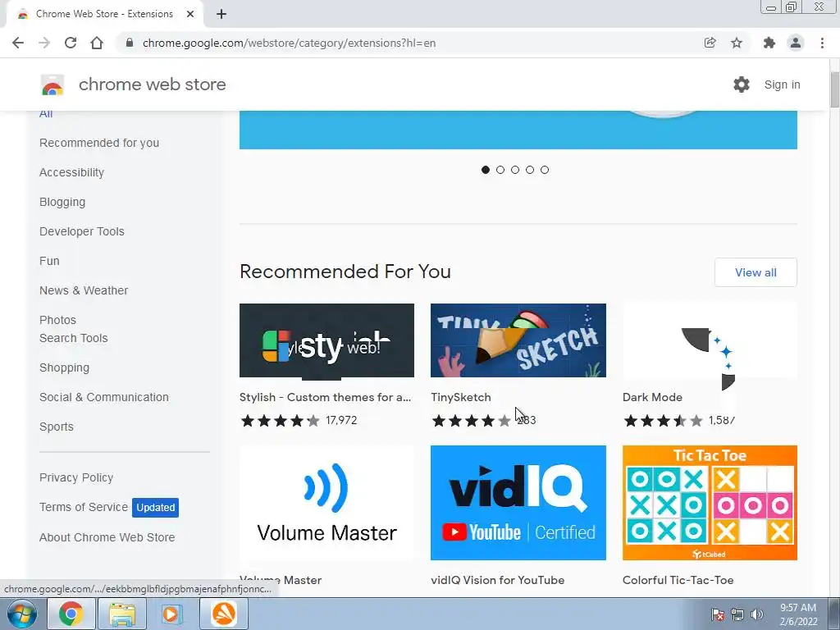The image size is (840, 630).
Task: Select the Accessibility category
Action: coord(72,172)
